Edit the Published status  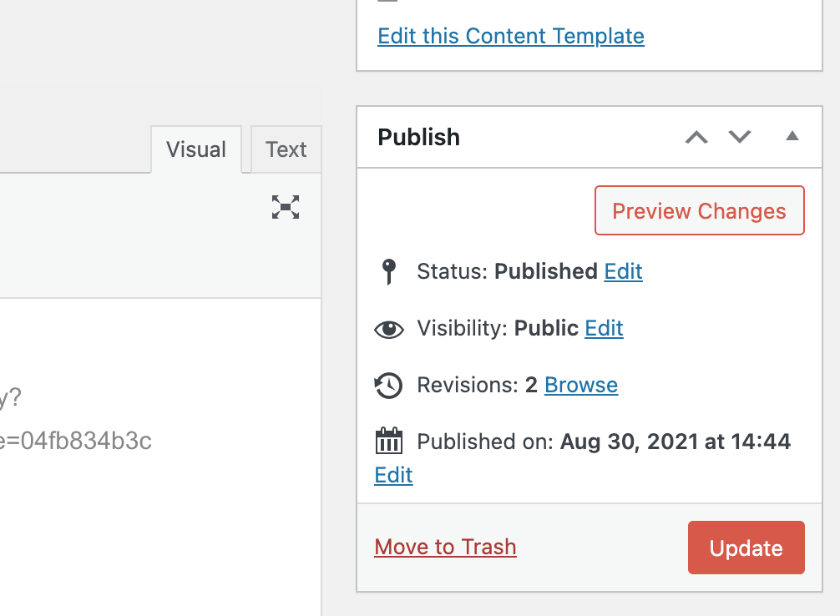(x=623, y=271)
